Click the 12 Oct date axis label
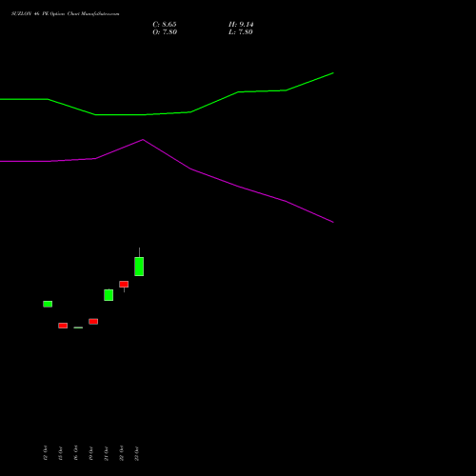The height and width of the screenshot is (476, 476). (46, 453)
